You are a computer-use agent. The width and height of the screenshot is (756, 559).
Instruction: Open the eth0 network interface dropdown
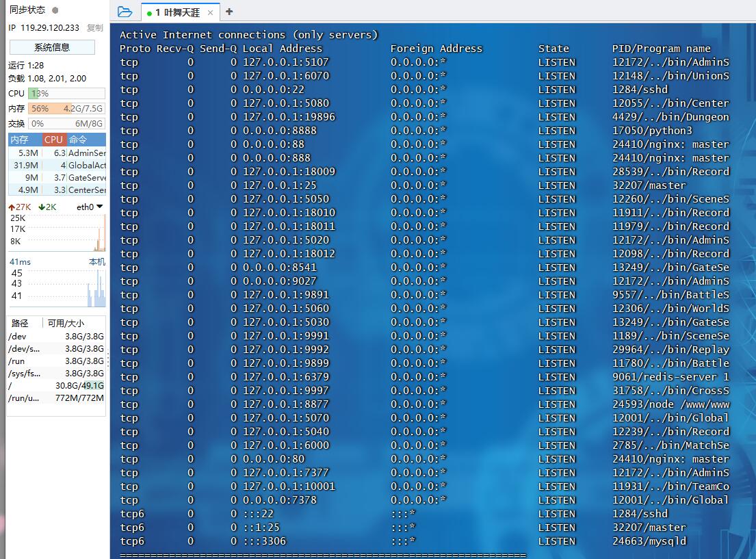[90, 207]
